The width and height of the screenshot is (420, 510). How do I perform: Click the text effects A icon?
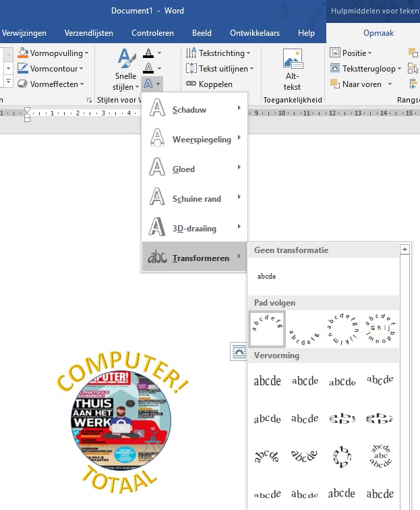click(148, 84)
